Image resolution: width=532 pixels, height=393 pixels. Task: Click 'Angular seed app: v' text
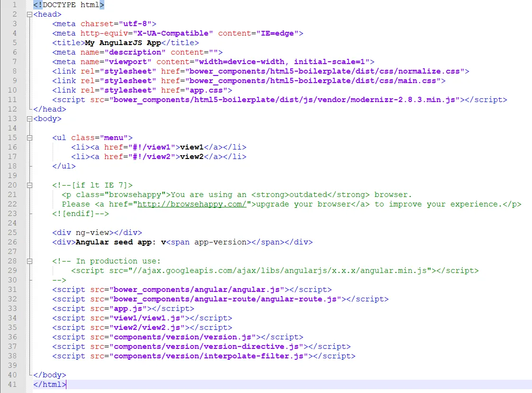(121, 242)
